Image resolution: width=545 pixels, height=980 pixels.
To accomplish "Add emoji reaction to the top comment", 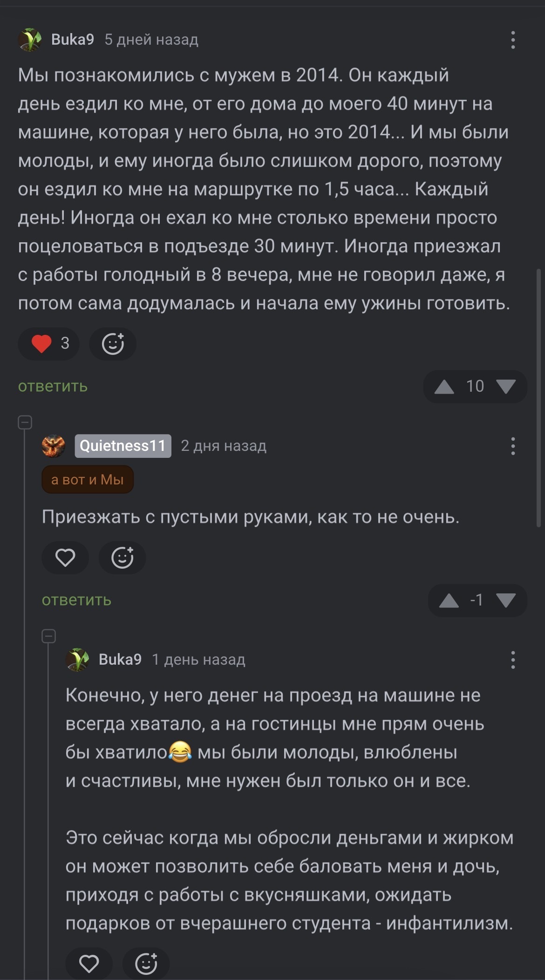I will pos(113,344).
